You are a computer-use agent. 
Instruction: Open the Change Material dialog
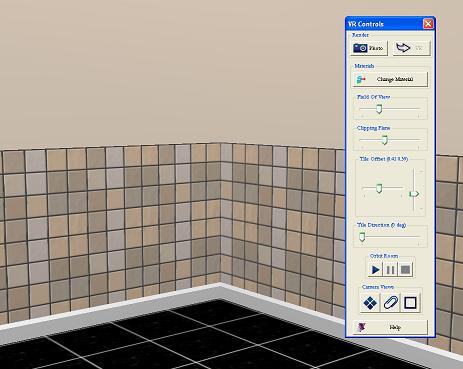[390, 79]
